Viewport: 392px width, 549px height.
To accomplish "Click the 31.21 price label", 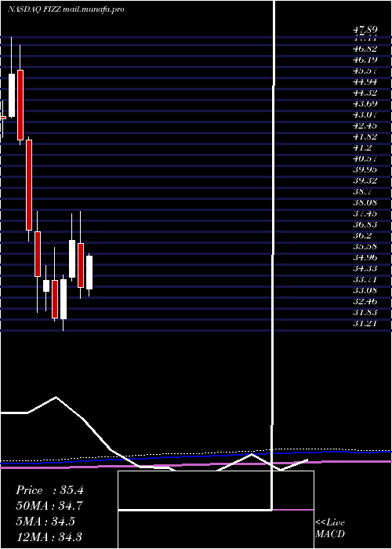I will click(365, 323).
